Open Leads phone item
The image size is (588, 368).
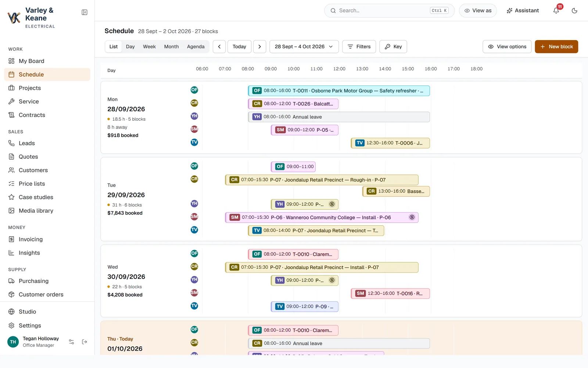click(47, 143)
